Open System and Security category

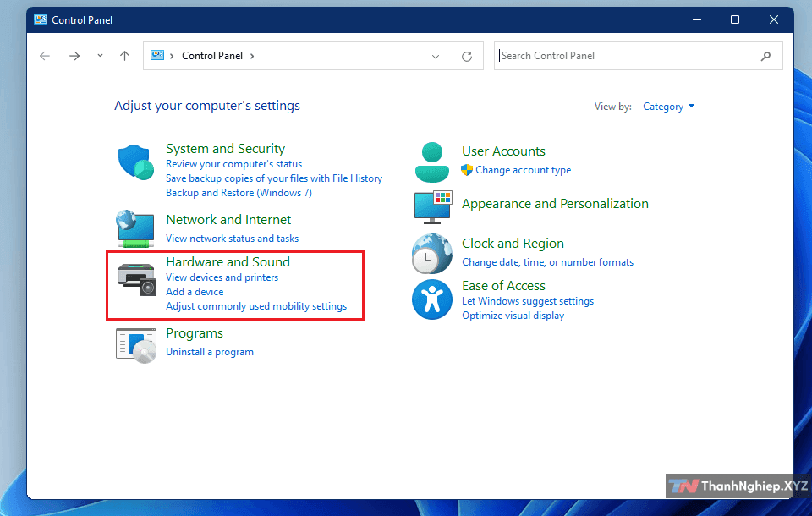[x=225, y=149]
